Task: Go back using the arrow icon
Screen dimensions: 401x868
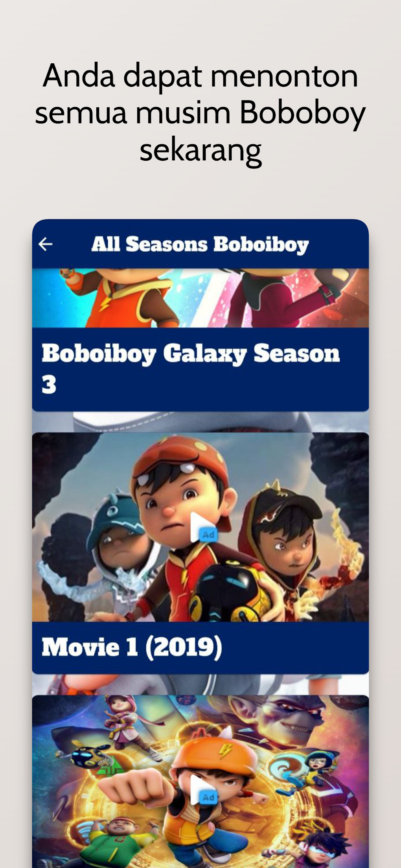Action: point(46,244)
